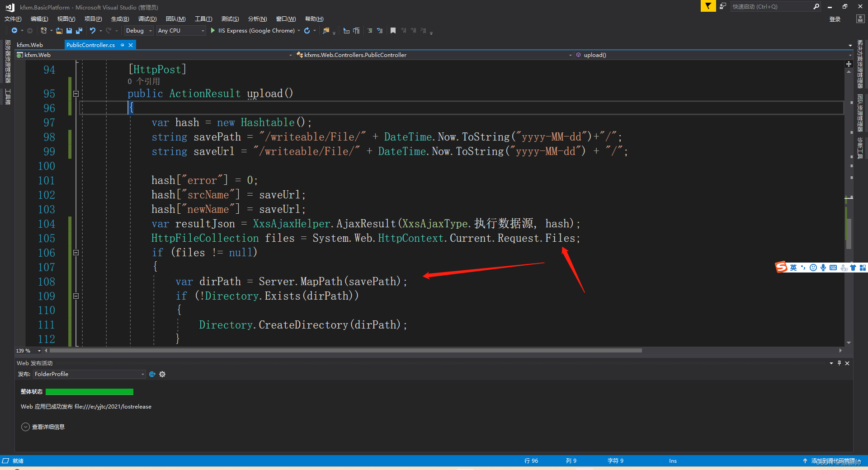Open IIS Express browser target dropdown arrow
The image size is (868, 470).
pyautogui.click(x=299, y=31)
